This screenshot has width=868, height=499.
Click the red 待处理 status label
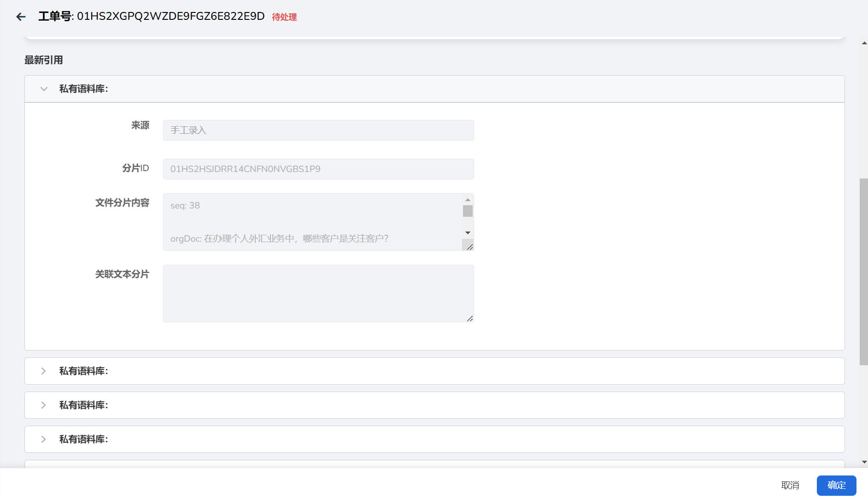[284, 17]
